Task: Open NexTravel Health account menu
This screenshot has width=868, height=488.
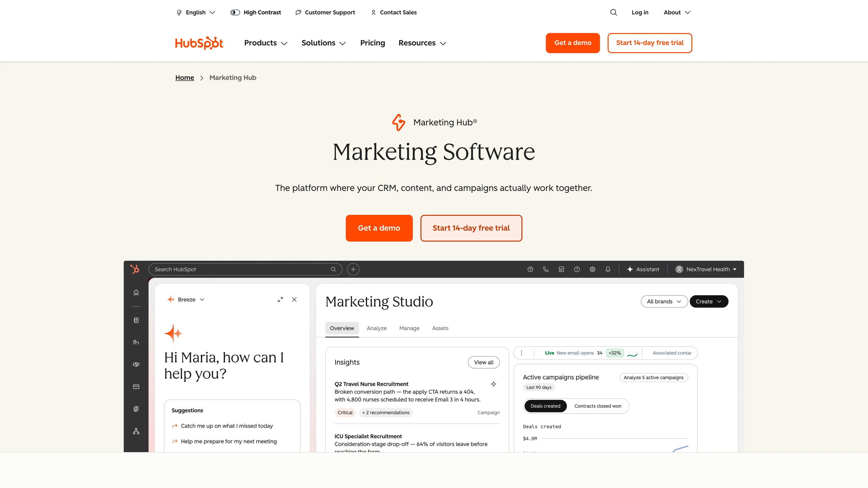Action: pyautogui.click(x=706, y=269)
